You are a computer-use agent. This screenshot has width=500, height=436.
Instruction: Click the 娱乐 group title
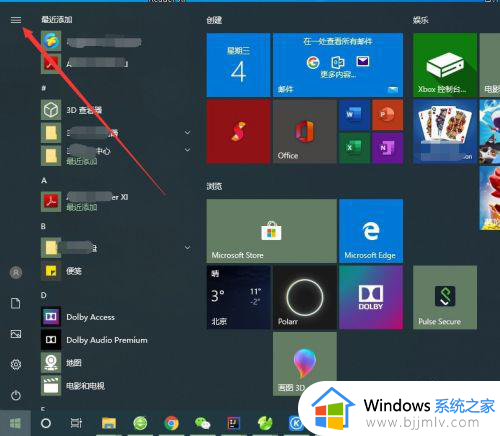click(x=421, y=20)
